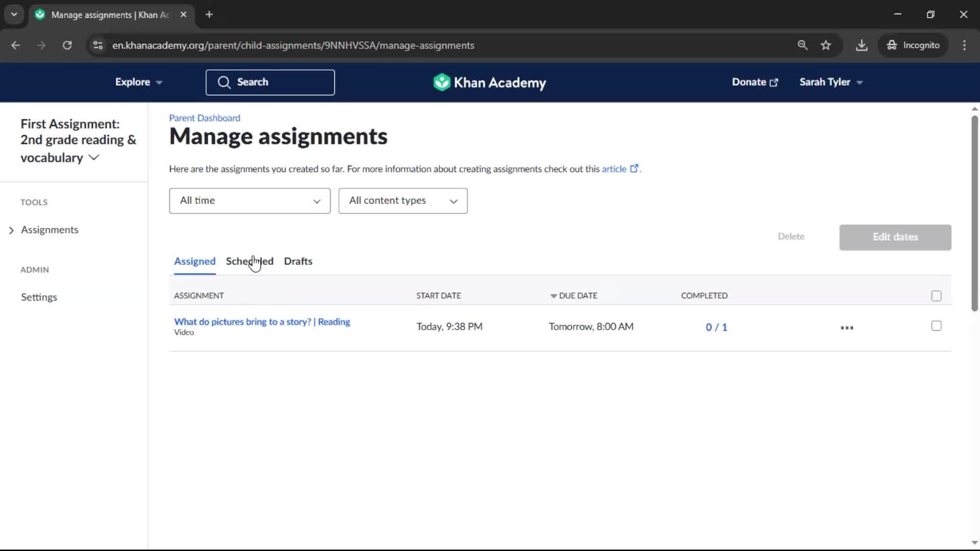
Task: Click the scrollbar down arrow
Action: (x=974, y=543)
